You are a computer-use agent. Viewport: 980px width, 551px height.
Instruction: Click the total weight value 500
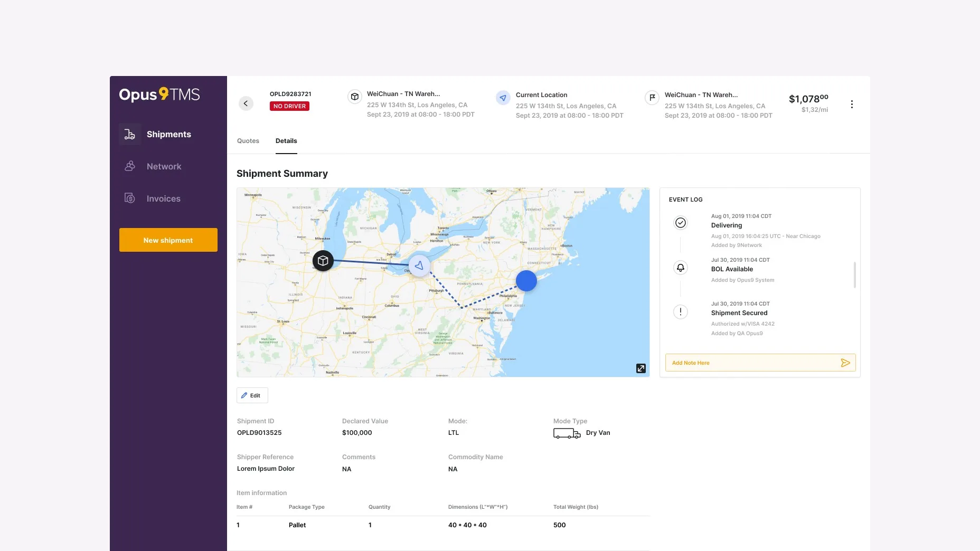[x=559, y=525]
